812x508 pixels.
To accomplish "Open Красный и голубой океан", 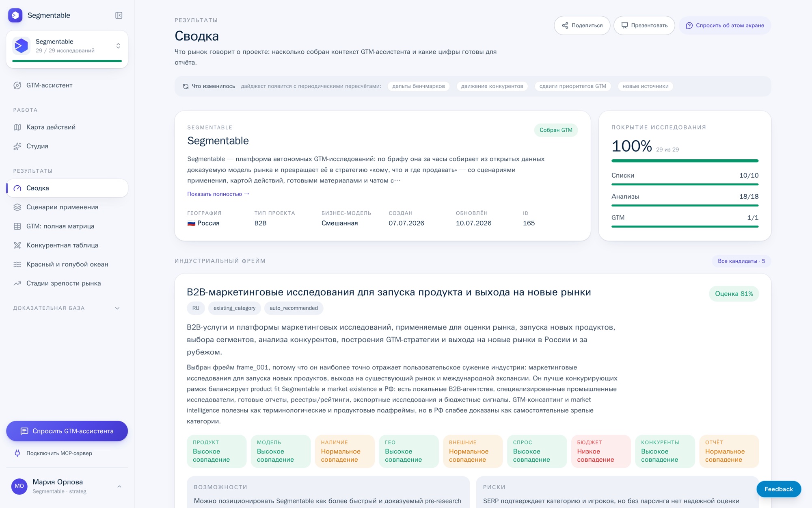I will tap(67, 265).
